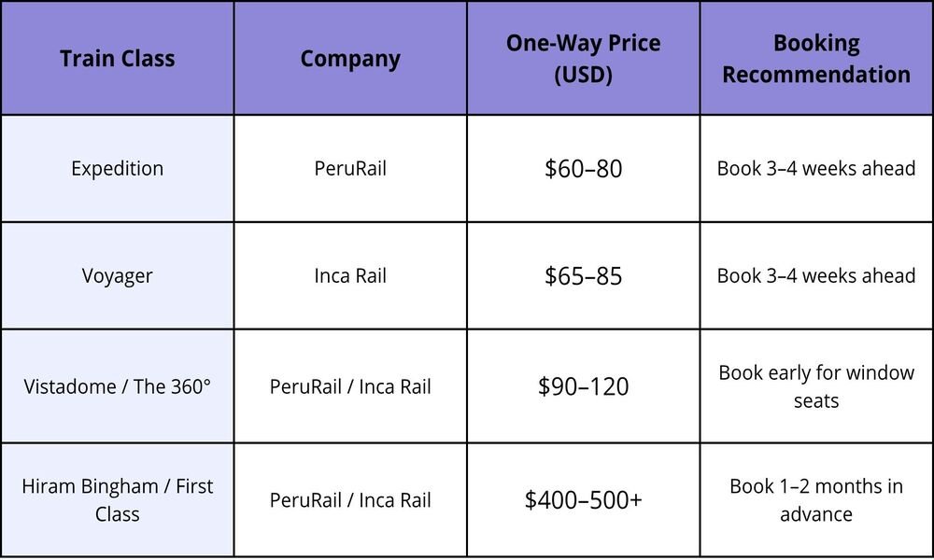The width and height of the screenshot is (934, 560).
Task: Click the One-Way Price column header
Action: (583, 59)
